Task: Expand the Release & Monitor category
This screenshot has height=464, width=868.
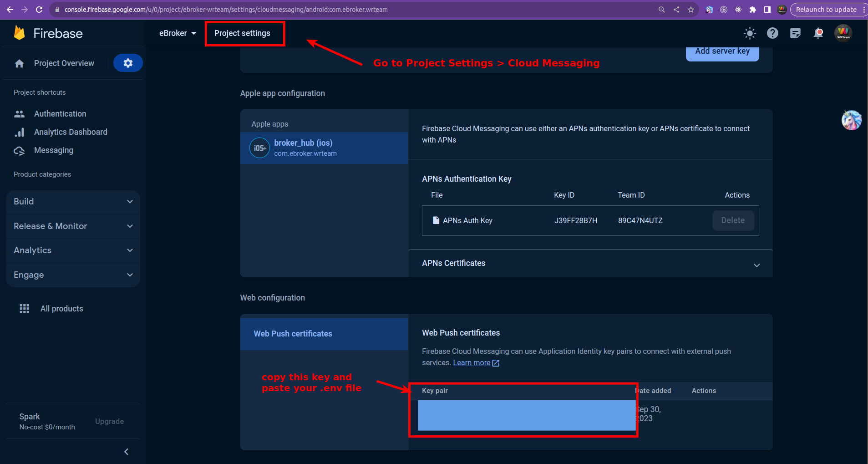Action: point(73,226)
